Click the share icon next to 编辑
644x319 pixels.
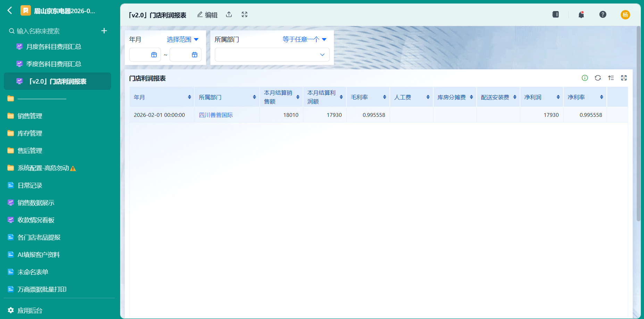[229, 15]
